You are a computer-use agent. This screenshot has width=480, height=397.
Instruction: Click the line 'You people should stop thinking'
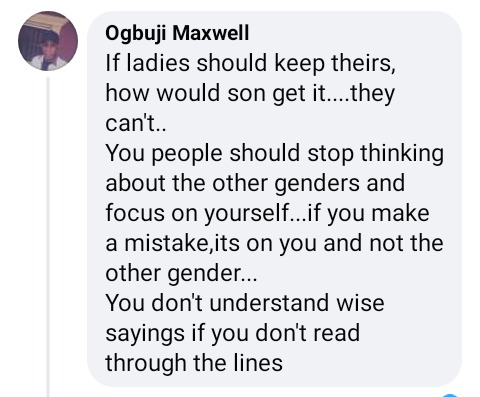tap(274, 153)
